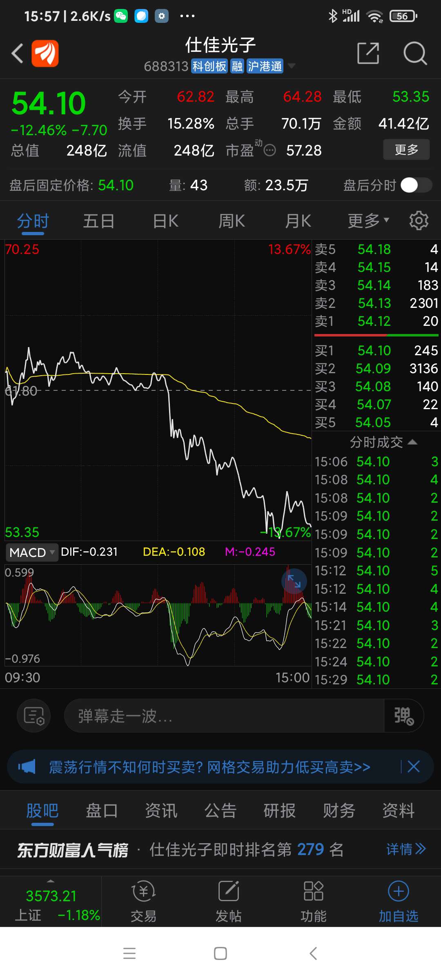Focus the 弹幕走一波 input field
This screenshot has height=980, width=441.
(224, 715)
